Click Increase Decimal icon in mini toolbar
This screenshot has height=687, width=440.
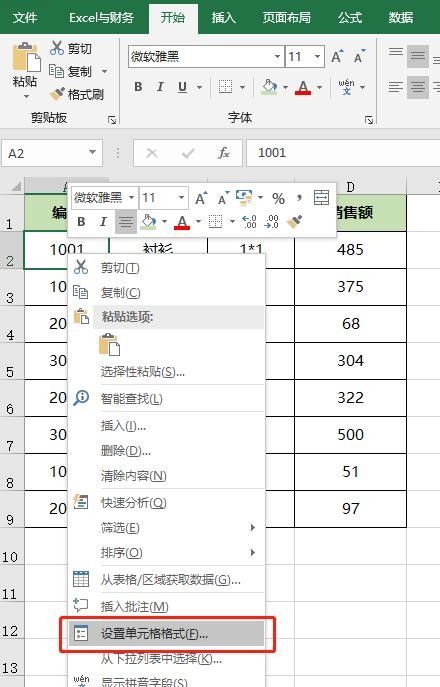[x=249, y=222]
